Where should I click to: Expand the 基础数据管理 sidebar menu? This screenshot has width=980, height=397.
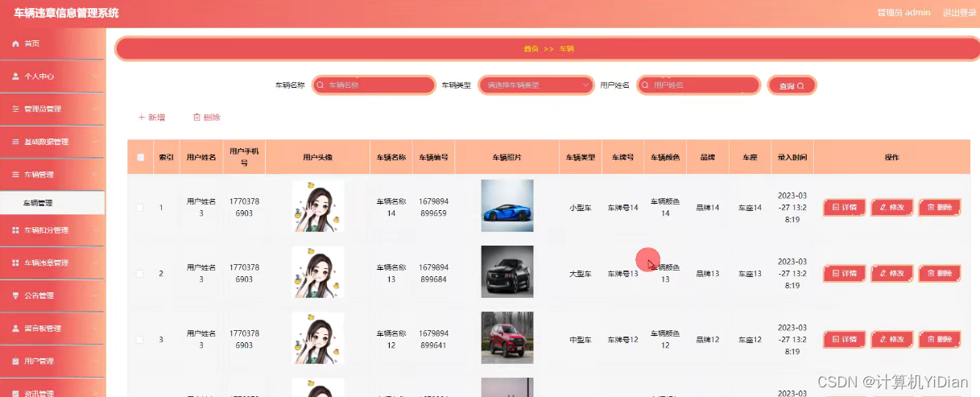[x=52, y=142]
